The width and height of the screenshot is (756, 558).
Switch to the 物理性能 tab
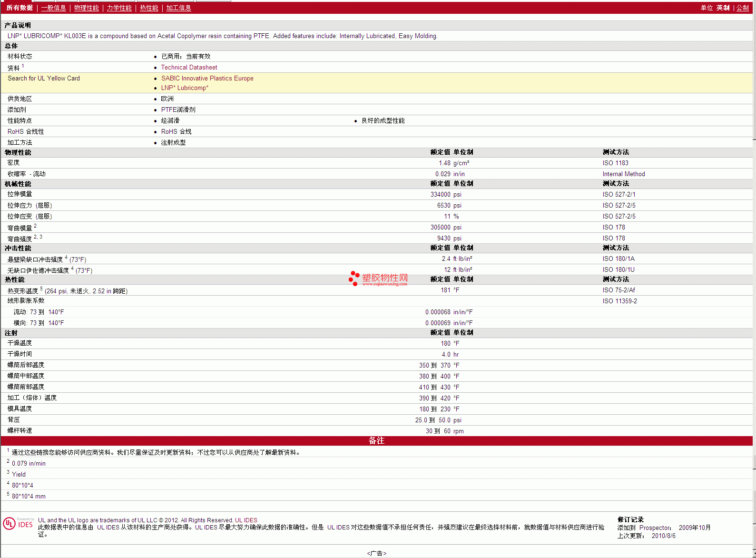click(x=86, y=8)
